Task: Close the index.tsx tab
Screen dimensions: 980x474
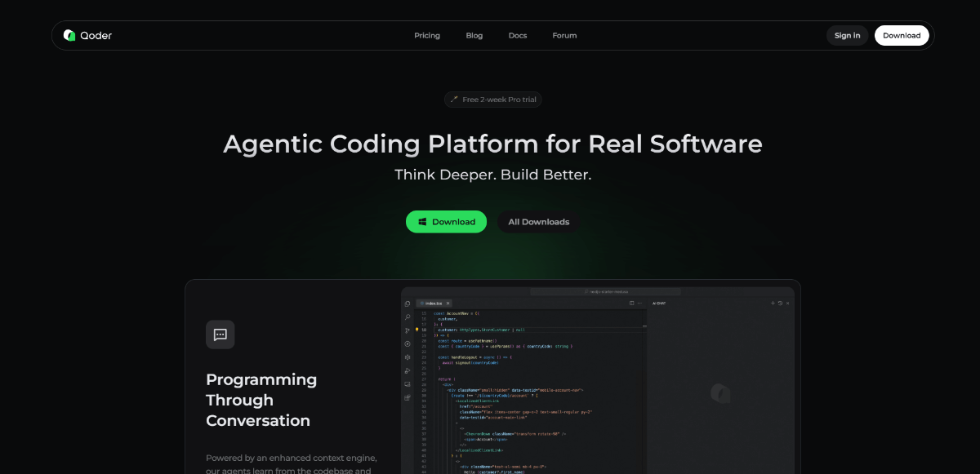Action: click(x=448, y=303)
